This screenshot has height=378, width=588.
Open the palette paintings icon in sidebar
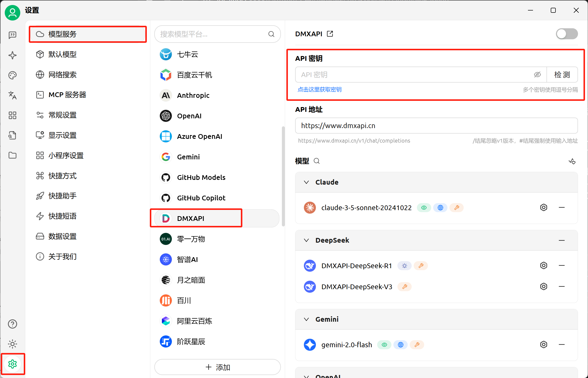[x=13, y=75]
